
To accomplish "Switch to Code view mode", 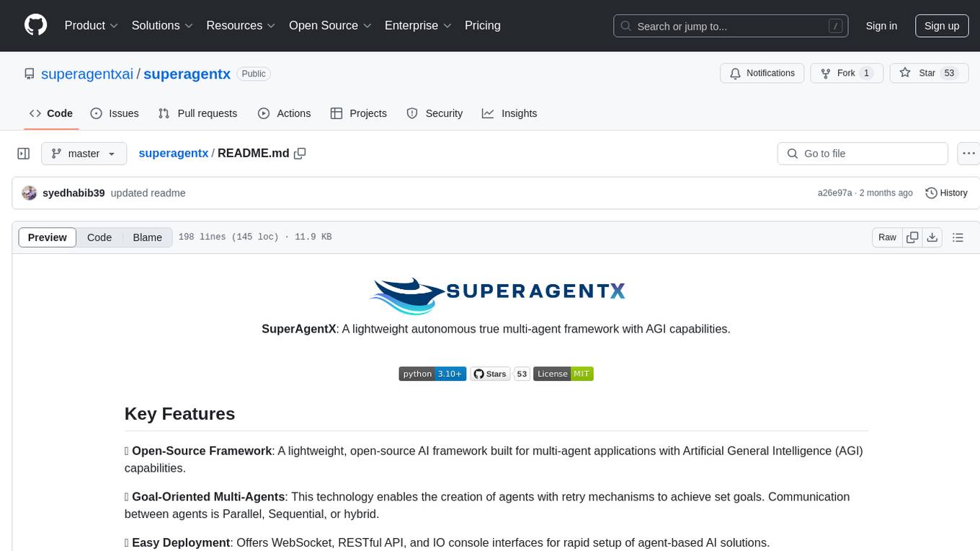I will point(99,237).
